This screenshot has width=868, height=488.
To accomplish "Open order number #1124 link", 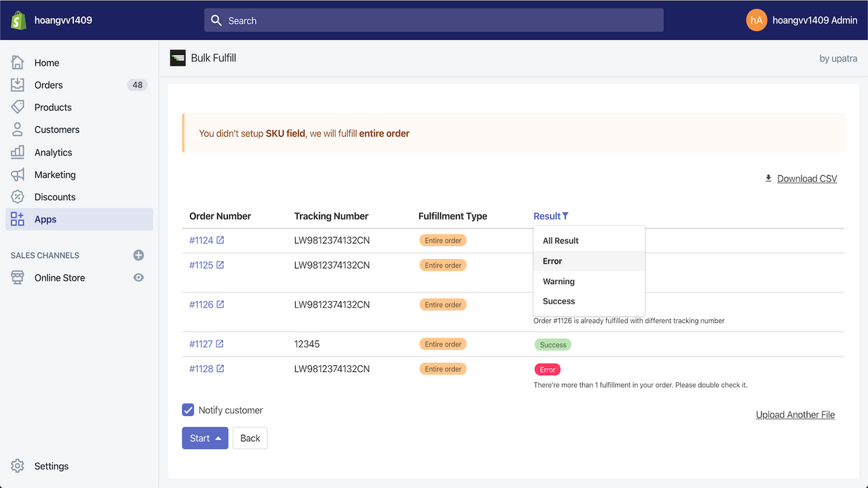I will [201, 241].
